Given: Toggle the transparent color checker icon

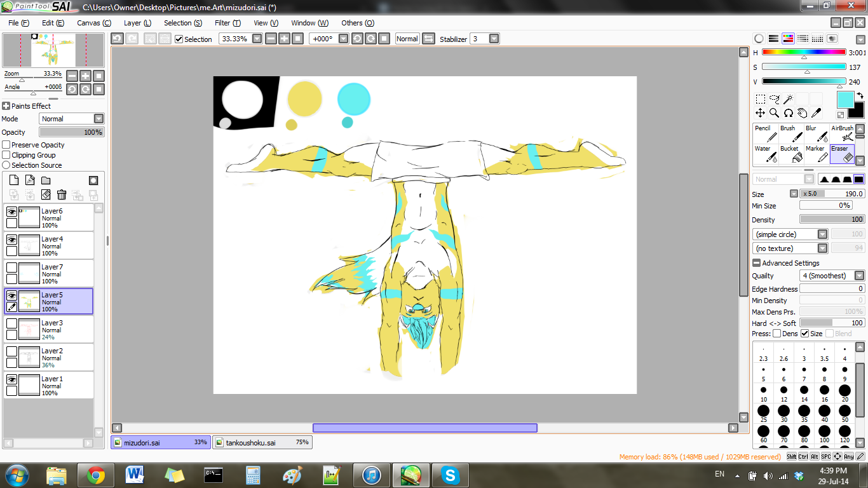Looking at the screenshot, I should coord(841,115).
